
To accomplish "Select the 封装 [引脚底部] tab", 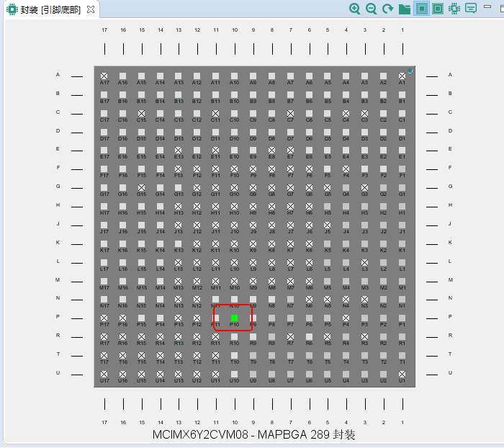I will click(x=50, y=9).
